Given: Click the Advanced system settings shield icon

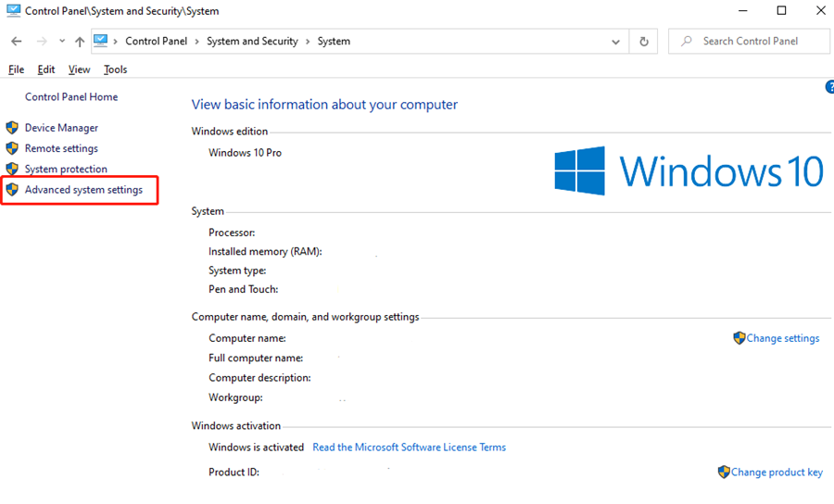Looking at the screenshot, I should click(x=12, y=190).
